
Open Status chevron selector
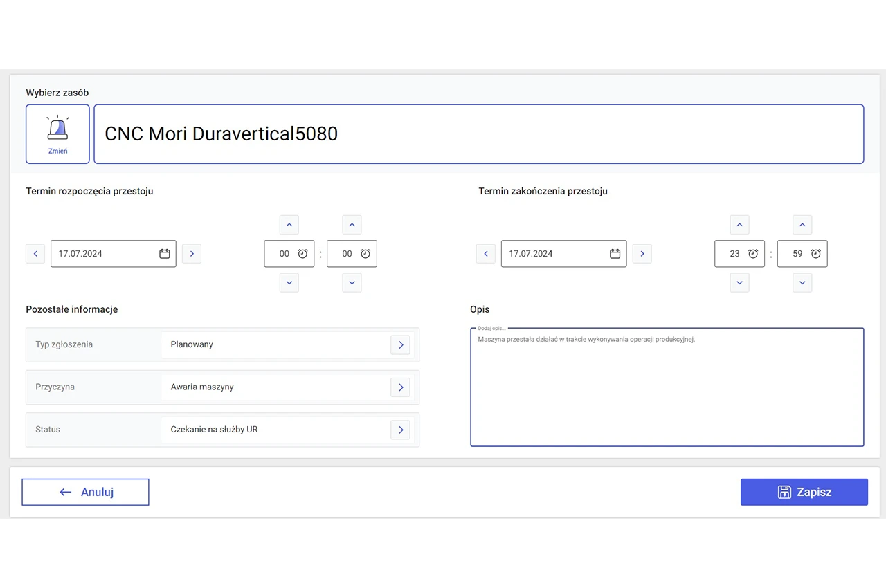coord(400,430)
